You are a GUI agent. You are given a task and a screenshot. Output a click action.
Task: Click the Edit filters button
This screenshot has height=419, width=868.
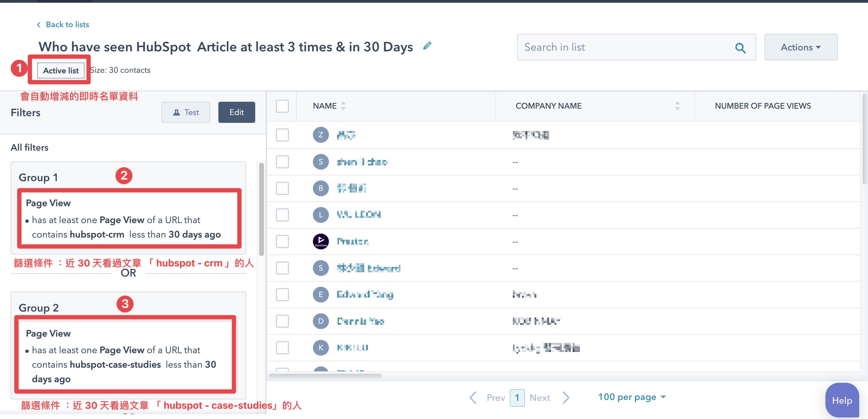tap(237, 111)
